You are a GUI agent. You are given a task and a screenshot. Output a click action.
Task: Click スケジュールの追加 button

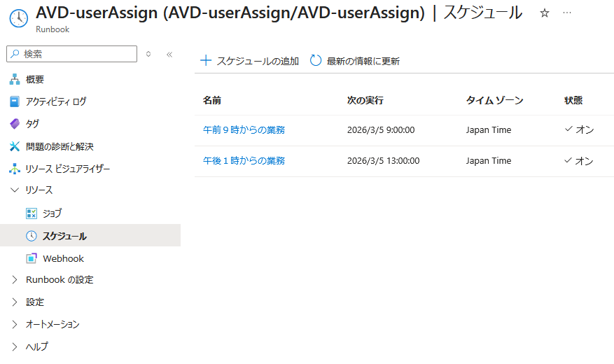[x=250, y=61]
